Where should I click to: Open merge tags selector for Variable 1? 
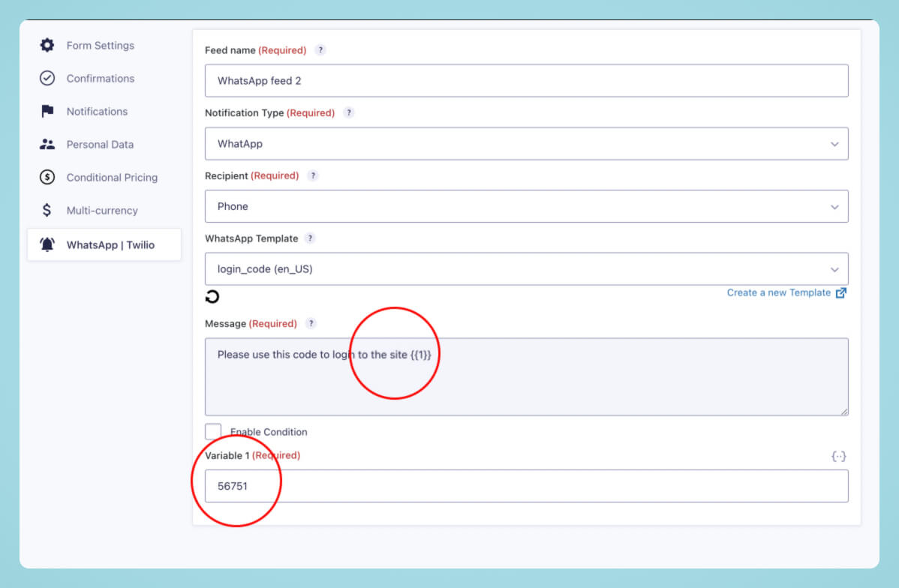(839, 456)
